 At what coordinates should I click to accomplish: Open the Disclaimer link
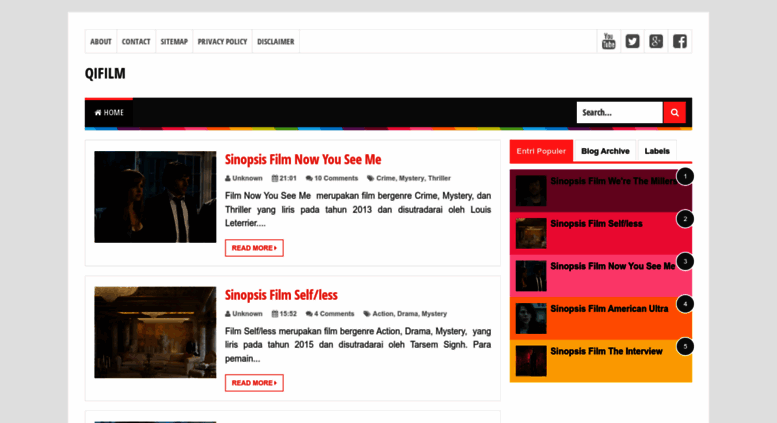coord(276,42)
